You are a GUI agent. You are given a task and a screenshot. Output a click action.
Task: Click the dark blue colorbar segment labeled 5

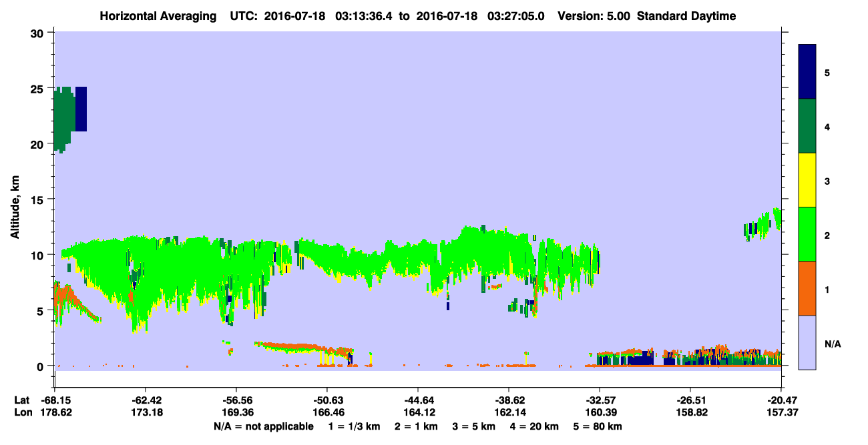coord(807,72)
